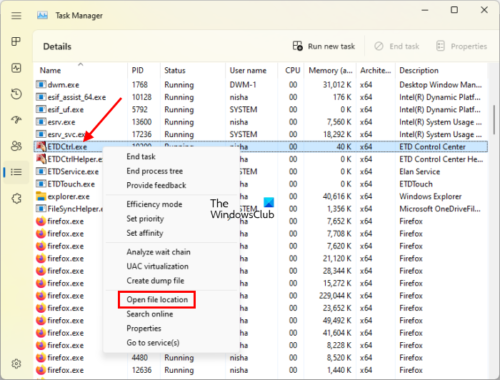The width and height of the screenshot is (500, 380).
Task: Click the vertical scrollbar thumb
Action: click(494, 119)
